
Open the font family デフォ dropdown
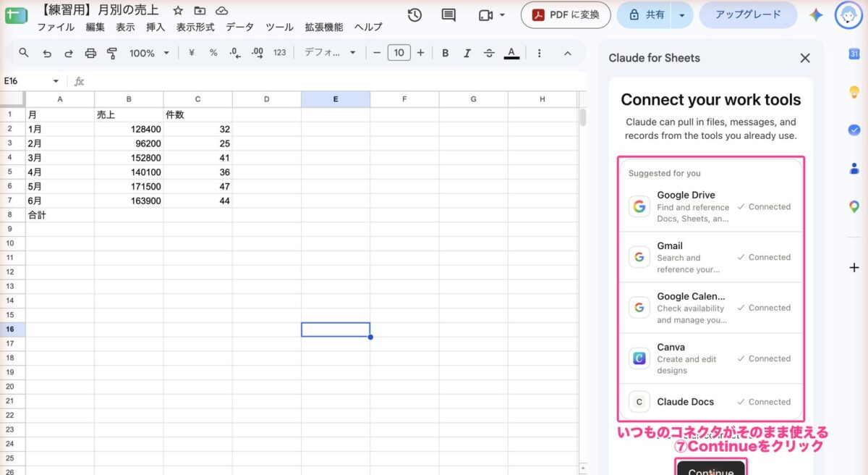point(331,53)
